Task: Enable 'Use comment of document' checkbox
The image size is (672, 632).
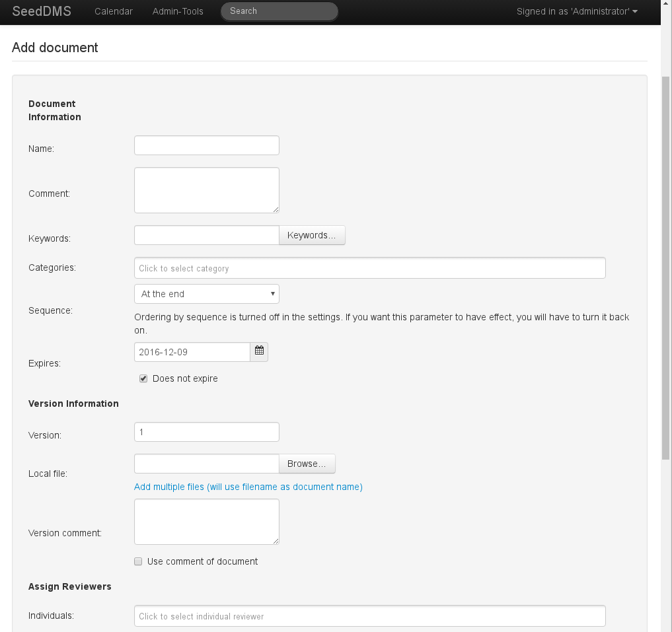Action: [138, 561]
